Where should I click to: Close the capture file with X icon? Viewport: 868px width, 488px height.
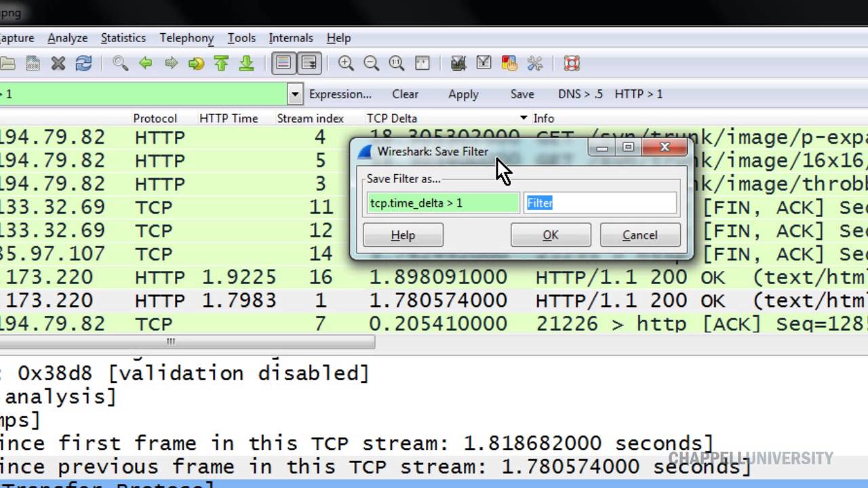[x=58, y=64]
